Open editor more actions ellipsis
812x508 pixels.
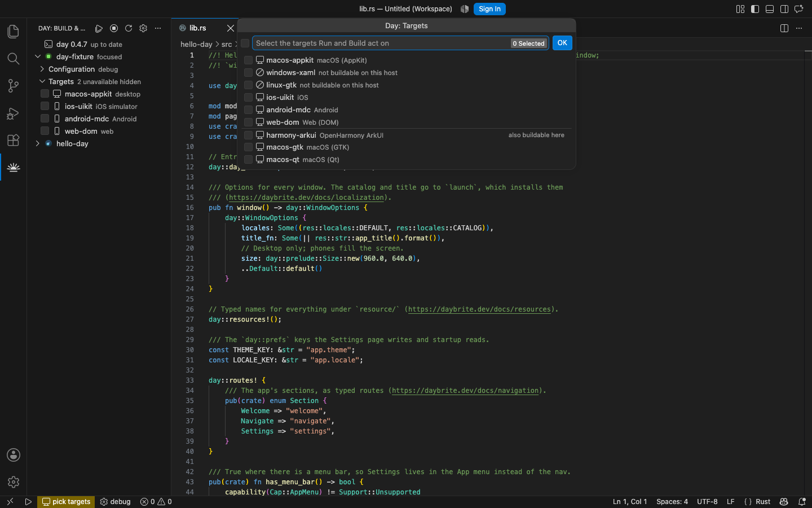click(799, 28)
